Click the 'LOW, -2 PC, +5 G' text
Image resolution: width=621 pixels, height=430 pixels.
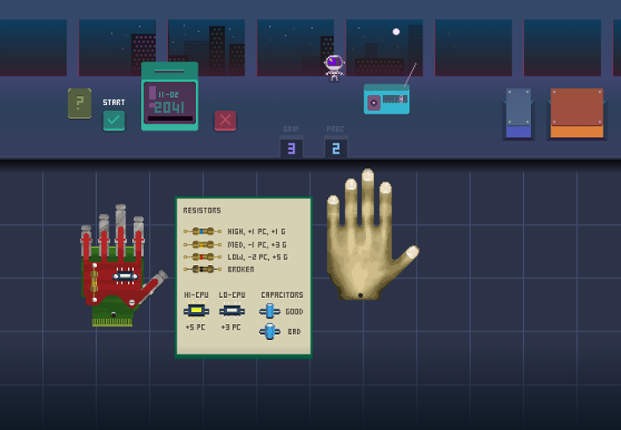257,257
